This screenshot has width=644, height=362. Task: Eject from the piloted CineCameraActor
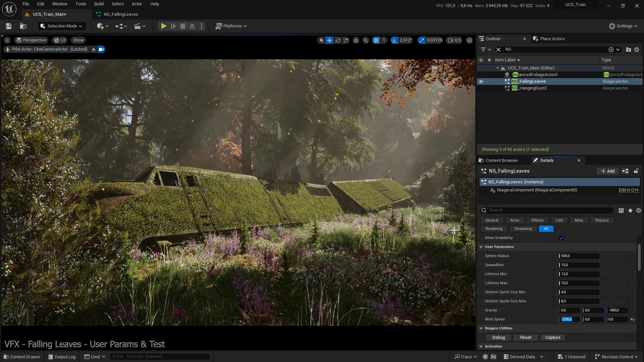tap(94, 49)
